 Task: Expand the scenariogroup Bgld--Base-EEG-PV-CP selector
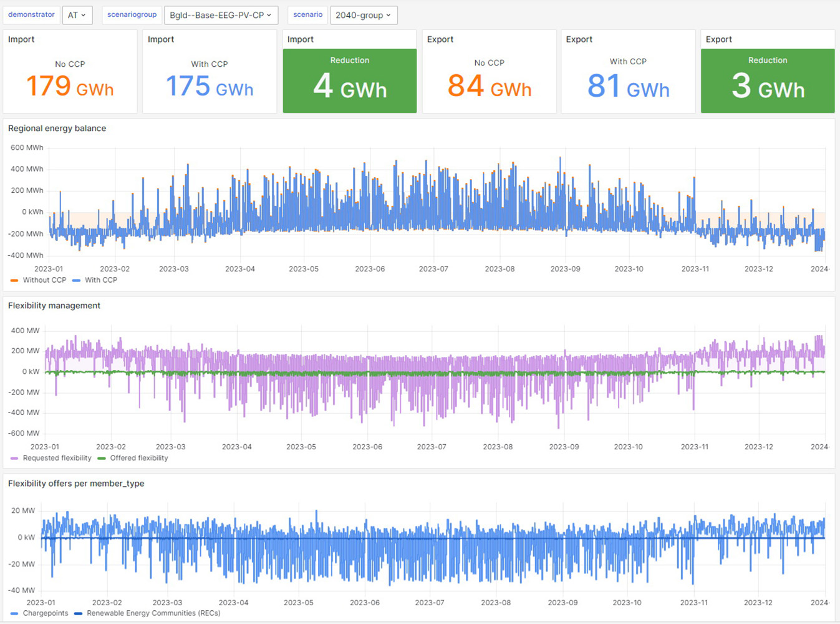tap(220, 15)
